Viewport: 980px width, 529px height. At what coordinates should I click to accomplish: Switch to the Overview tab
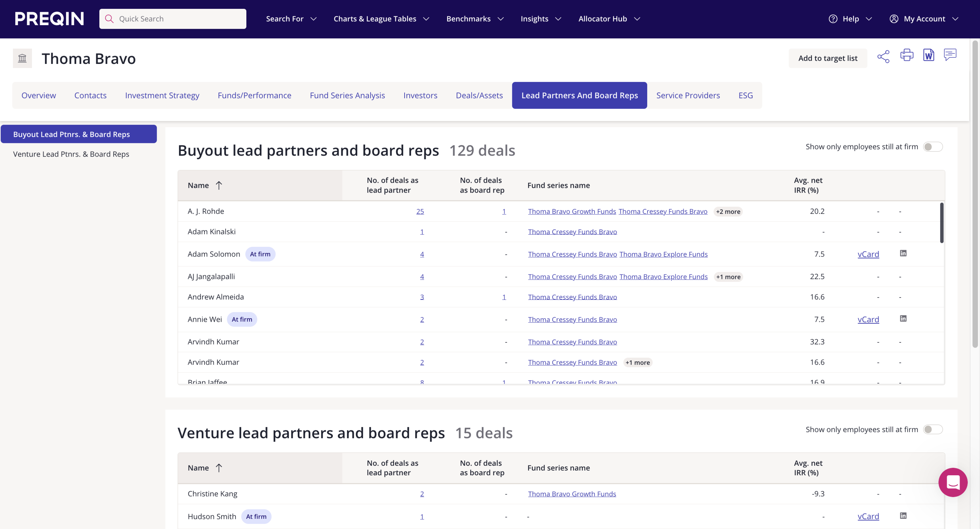(x=38, y=95)
